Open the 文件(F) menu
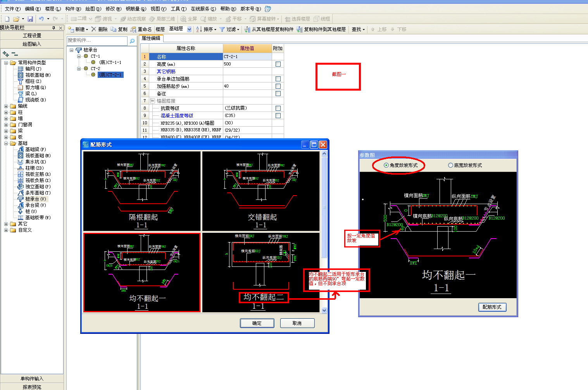The width and height of the screenshot is (588, 390). (12, 9)
